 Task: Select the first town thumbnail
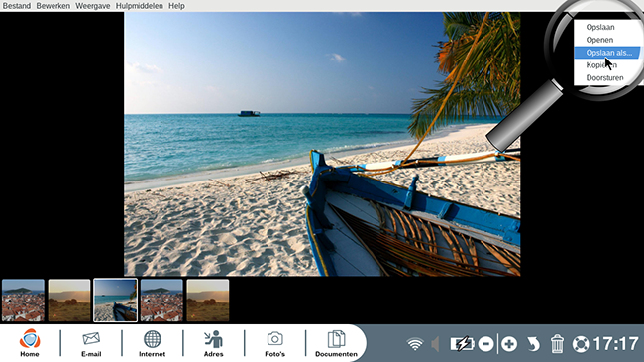(23, 301)
